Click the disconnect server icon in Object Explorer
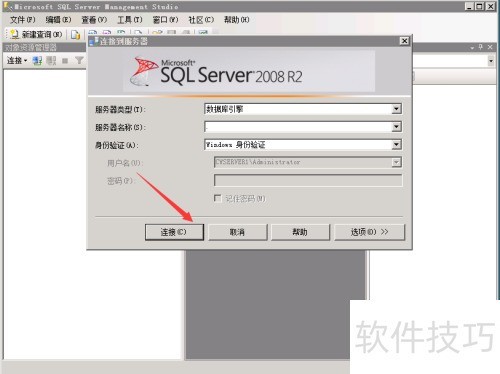Image resolution: width=500 pixels, height=374 pixels. [x=51, y=61]
